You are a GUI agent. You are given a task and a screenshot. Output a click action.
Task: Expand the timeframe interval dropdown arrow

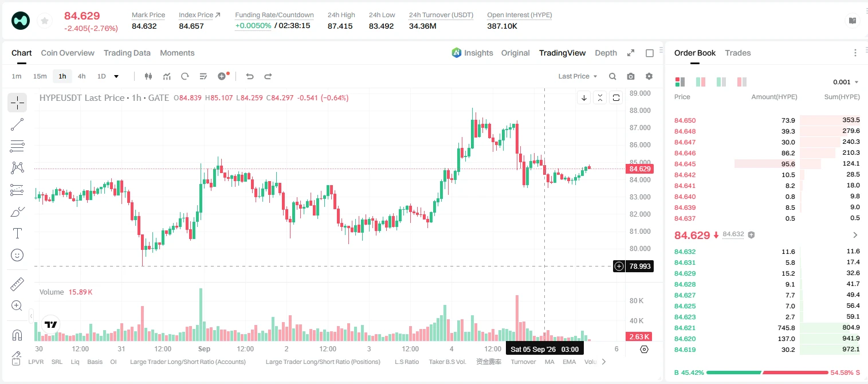pyautogui.click(x=116, y=76)
